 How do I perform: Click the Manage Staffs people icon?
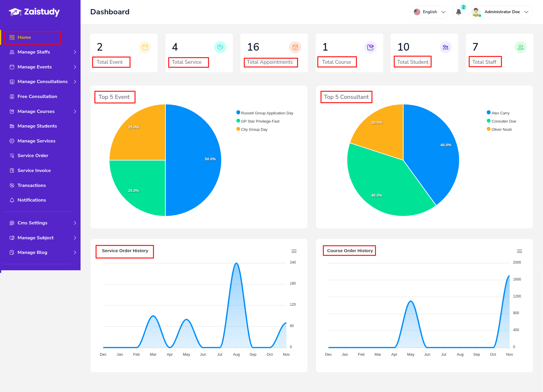pyautogui.click(x=12, y=52)
